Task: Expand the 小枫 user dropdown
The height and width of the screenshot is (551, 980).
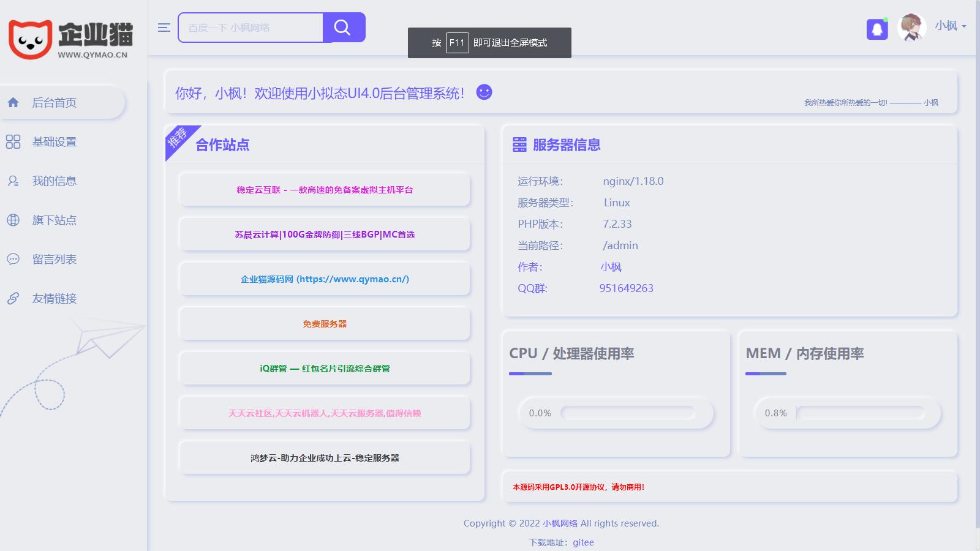Action: (950, 26)
